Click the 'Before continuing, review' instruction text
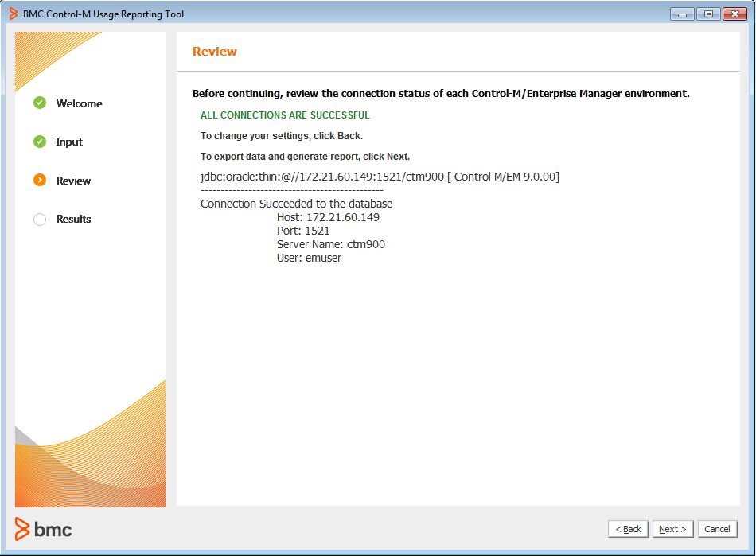756x556 pixels. click(441, 94)
